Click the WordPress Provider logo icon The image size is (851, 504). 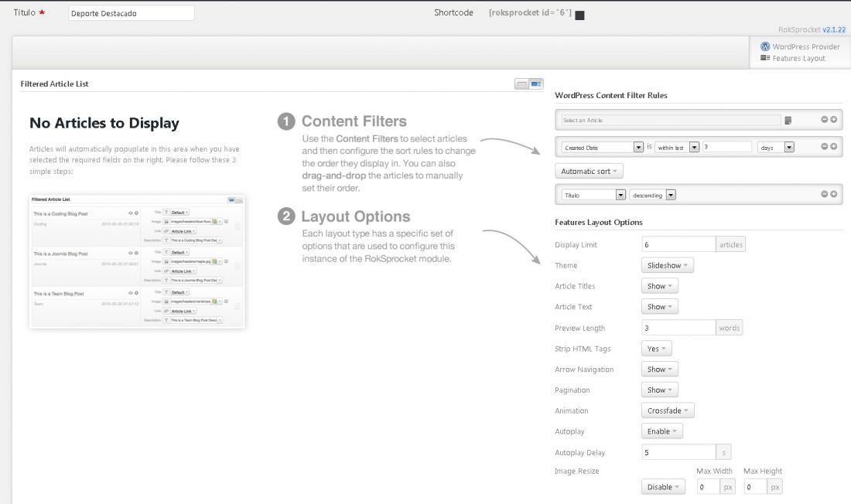[x=765, y=46]
